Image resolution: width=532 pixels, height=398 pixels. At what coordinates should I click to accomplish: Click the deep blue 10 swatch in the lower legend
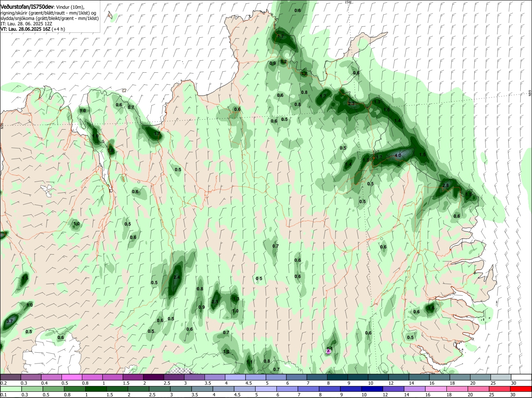click(372, 389)
